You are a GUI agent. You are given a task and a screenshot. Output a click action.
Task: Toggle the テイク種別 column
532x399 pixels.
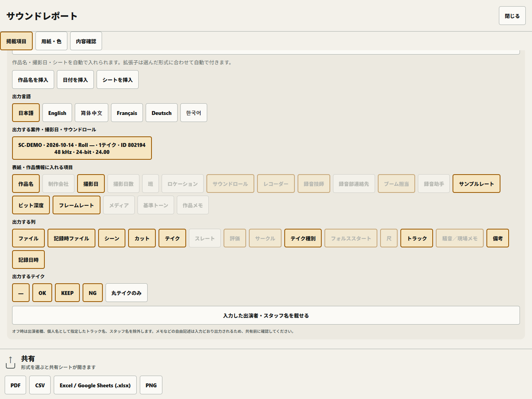pos(303,238)
